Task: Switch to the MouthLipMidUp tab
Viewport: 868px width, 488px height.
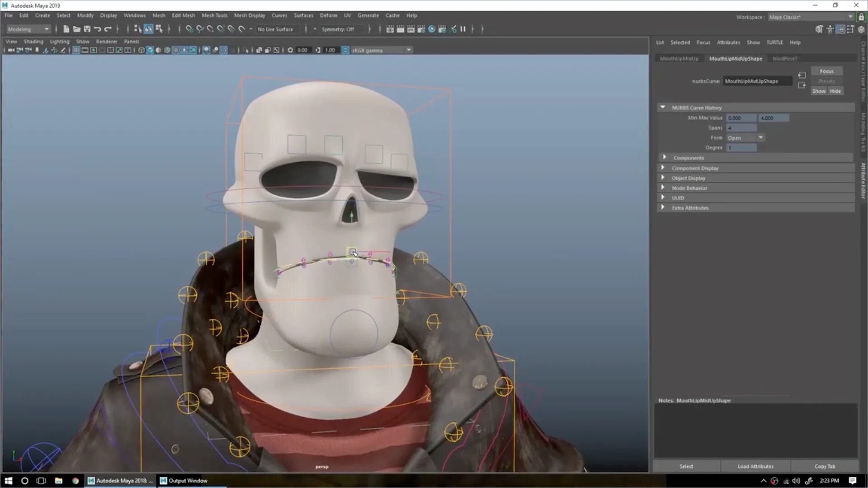Action: (679, 59)
